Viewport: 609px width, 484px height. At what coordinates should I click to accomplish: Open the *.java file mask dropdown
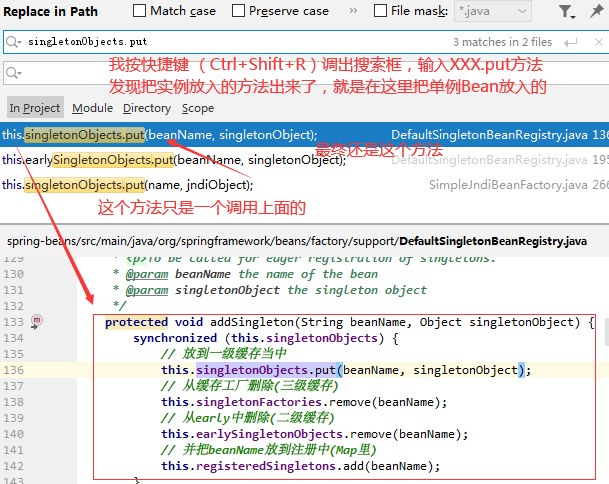click(492, 11)
